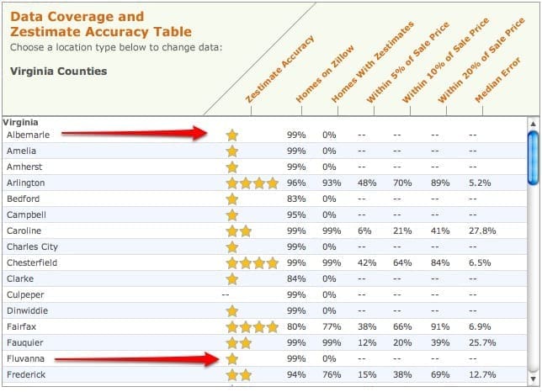Select the Homes on Zillow column header

click(x=325, y=73)
